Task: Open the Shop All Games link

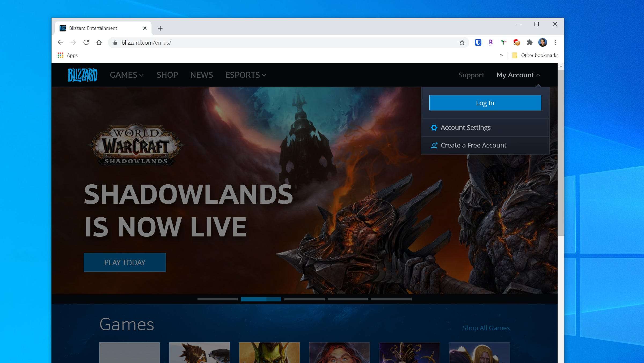Action: (x=486, y=328)
